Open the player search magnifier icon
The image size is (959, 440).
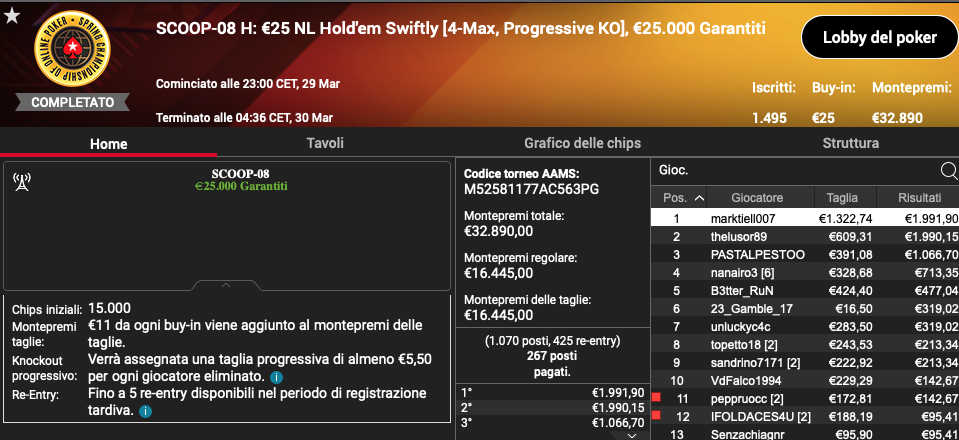949,171
